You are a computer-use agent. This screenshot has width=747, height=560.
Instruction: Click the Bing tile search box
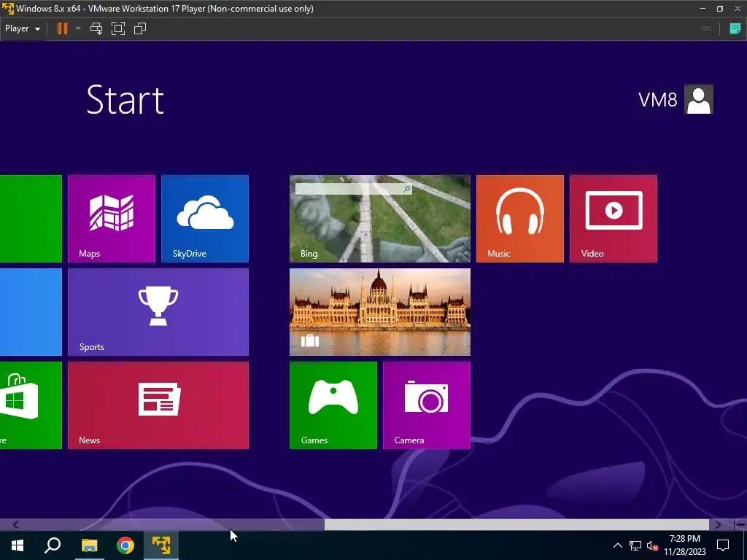coord(353,189)
